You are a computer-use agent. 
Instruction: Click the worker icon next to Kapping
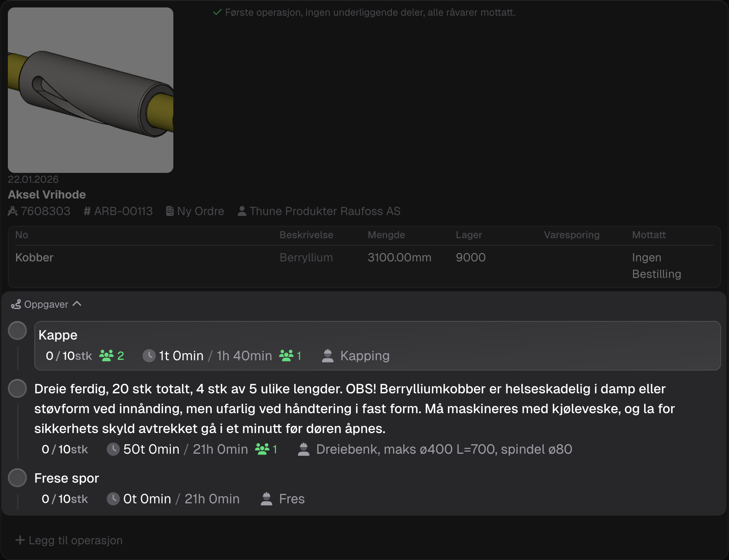[x=328, y=356]
